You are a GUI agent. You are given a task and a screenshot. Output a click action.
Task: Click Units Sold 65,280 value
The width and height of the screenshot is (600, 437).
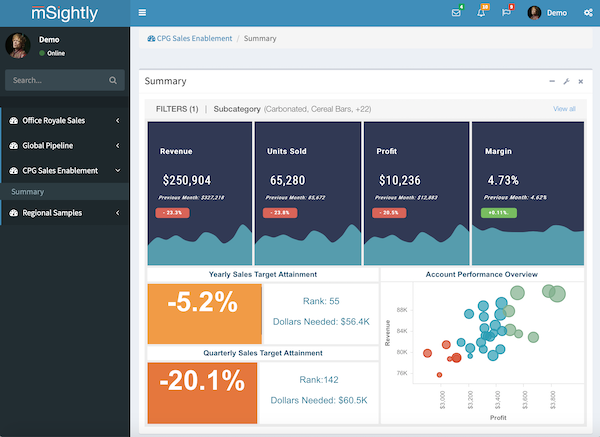click(x=287, y=180)
